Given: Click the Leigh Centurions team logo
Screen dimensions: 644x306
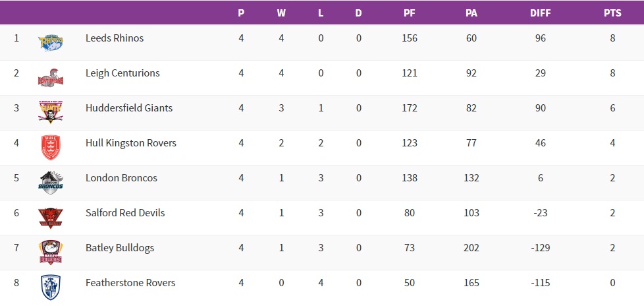Looking at the screenshot, I should (51, 77).
